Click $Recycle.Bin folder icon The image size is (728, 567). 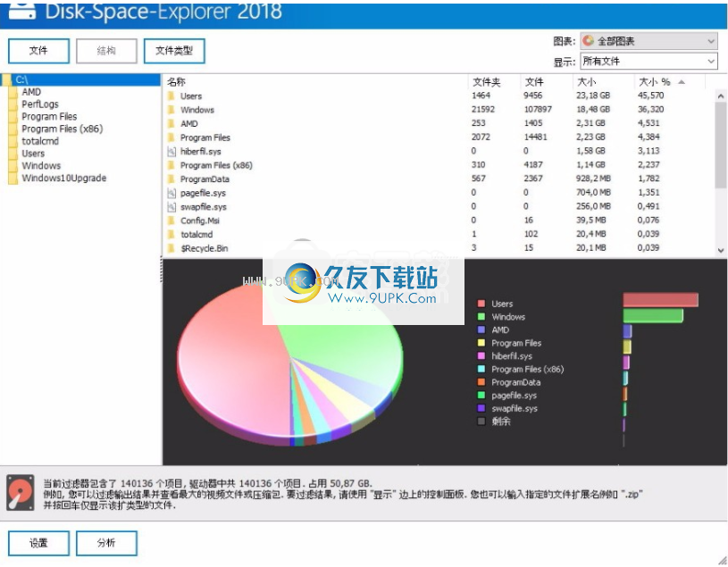coord(172,248)
